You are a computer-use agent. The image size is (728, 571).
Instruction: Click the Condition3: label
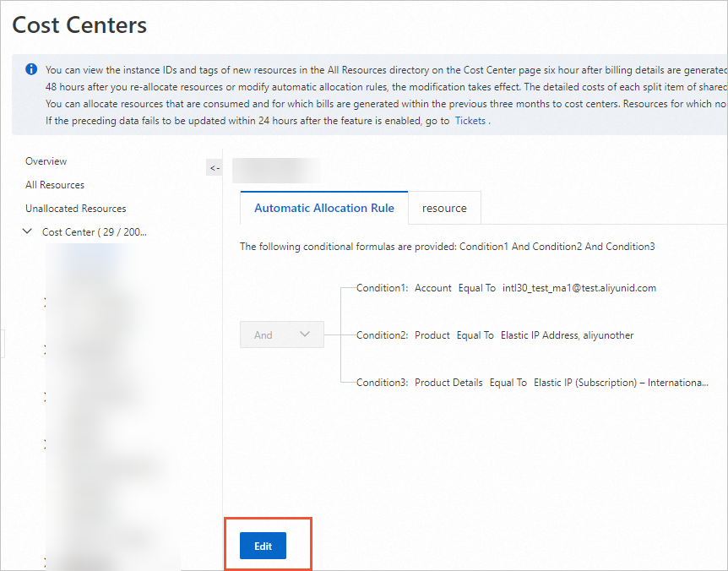(382, 383)
